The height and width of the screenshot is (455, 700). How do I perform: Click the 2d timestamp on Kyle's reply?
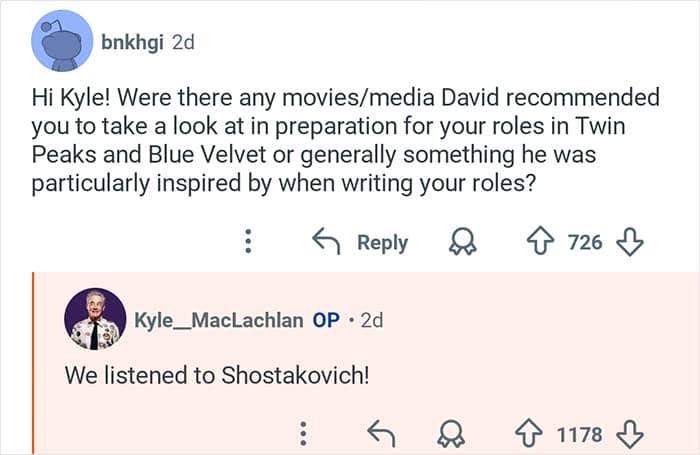(x=371, y=321)
